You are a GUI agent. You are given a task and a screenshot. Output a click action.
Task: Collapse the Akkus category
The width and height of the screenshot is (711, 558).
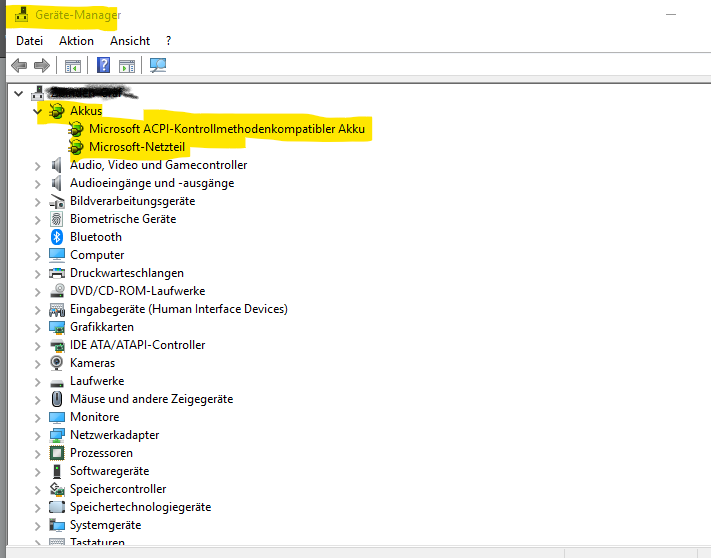(x=38, y=111)
